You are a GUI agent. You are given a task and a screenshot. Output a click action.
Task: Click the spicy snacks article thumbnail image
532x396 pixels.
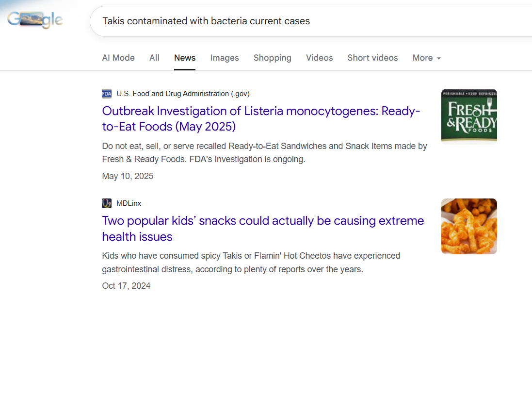coord(468,226)
